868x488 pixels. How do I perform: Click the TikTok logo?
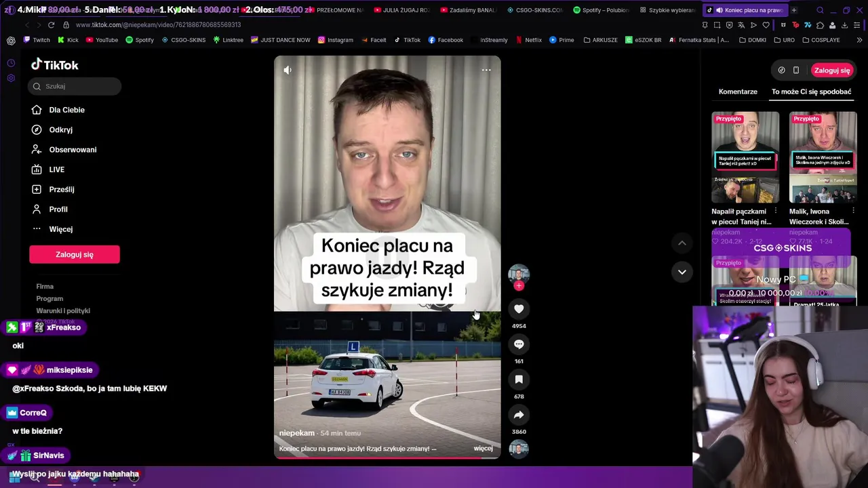coord(55,65)
